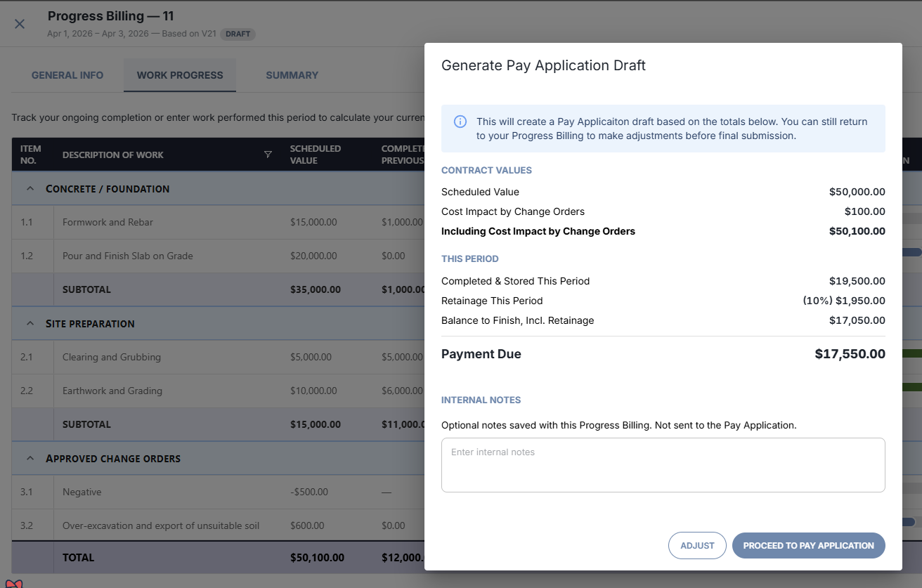Click the DRAFT status badge
The width and height of the screenshot is (922, 588).
(238, 34)
